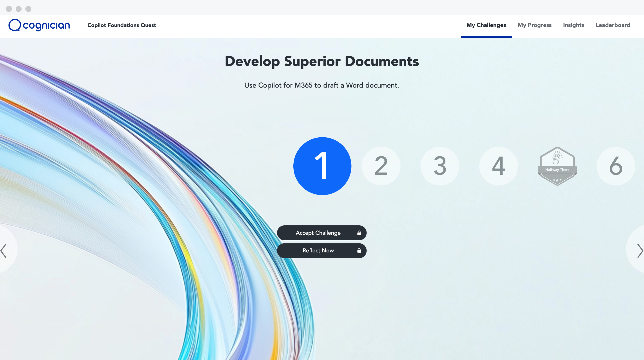Viewport: 644px width, 360px height.
Task: Click lock icon on Reflect Now
Action: pyautogui.click(x=359, y=250)
